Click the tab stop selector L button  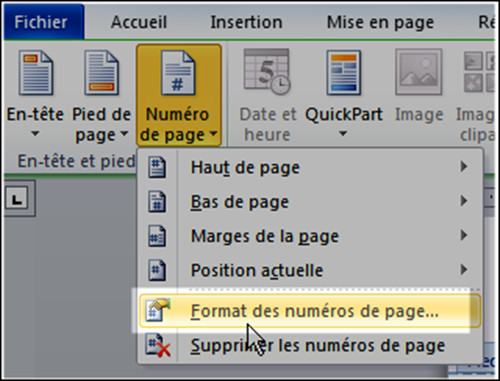(17, 199)
